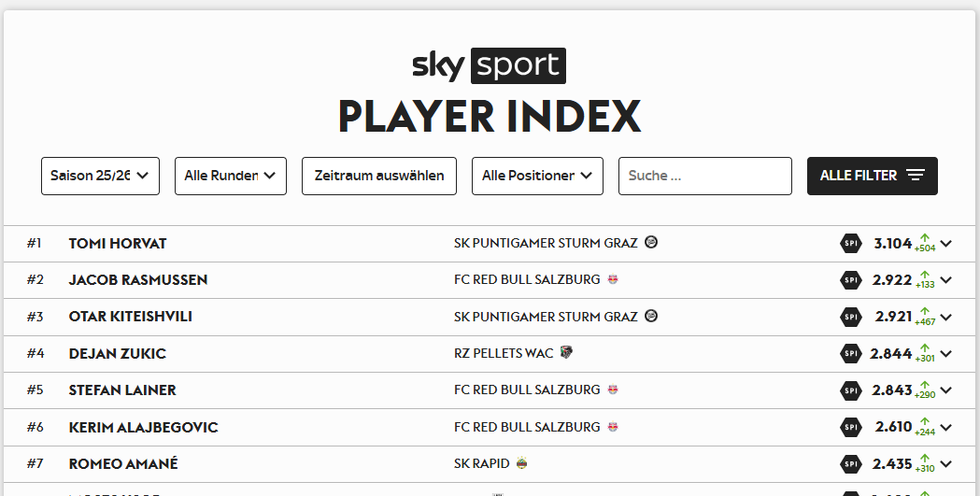Viewport: 980px width, 496px height.
Task: Open the Alle Positionen dropdown
Action: click(x=537, y=176)
